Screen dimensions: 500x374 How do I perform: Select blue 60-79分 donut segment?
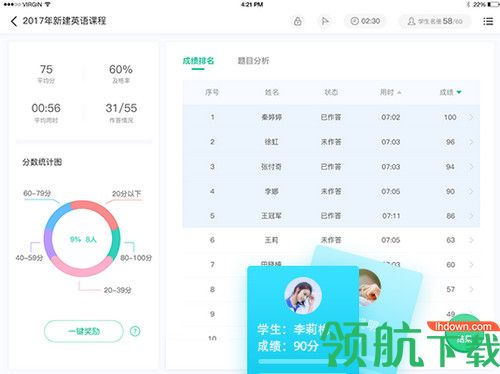coord(57,216)
